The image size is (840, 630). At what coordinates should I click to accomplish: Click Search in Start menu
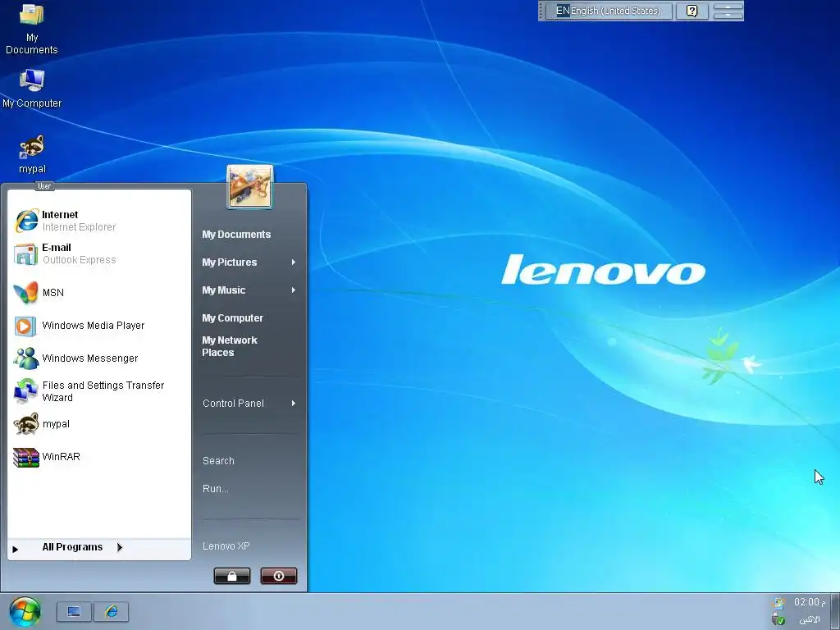[218, 461]
